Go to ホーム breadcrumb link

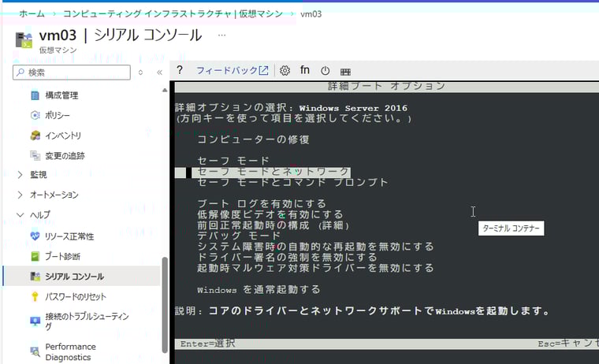pyautogui.click(x=32, y=14)
